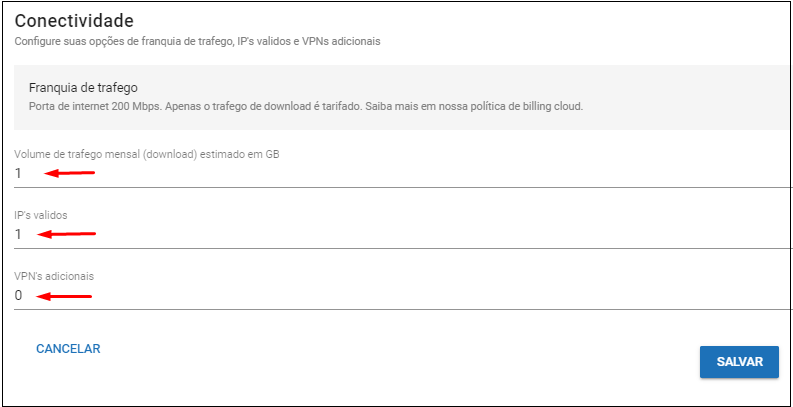793x407 pixels.
Task: Click into the VPN's adicionais field
Action: point(400,295)
